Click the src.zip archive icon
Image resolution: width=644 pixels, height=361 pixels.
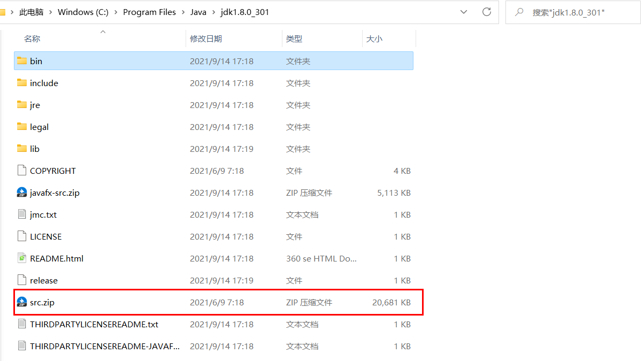click(21, 302)
